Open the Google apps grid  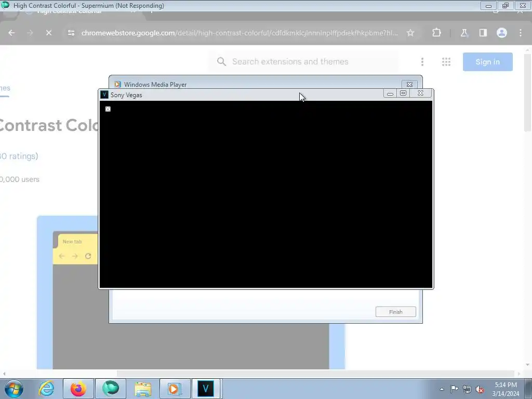(x=446, y=62)
